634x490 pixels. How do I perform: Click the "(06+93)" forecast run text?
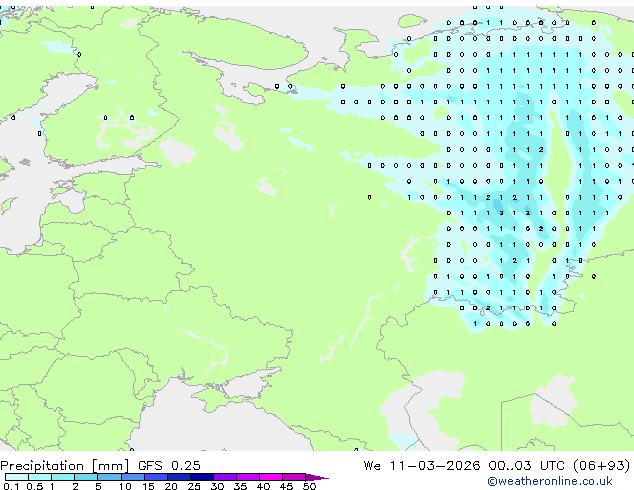602,465
